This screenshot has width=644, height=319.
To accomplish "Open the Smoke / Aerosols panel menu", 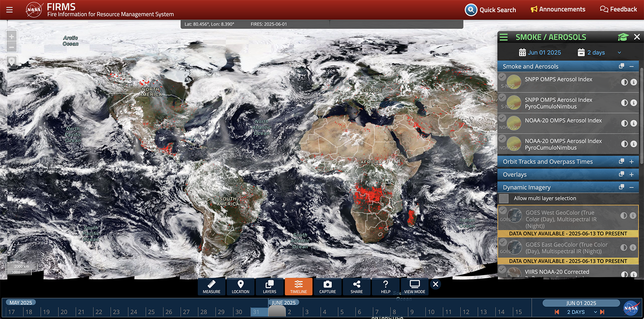I will click(x=504, y=37).
